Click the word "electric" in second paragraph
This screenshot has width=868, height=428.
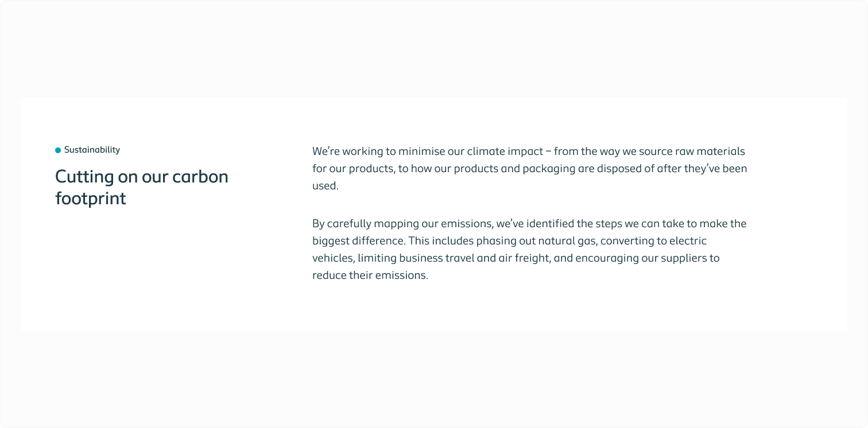688,240
